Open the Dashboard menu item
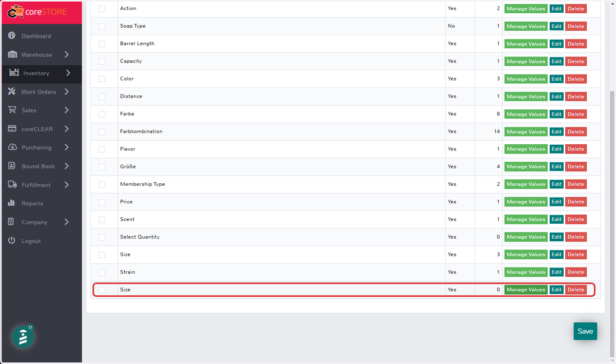 [36, 36]
